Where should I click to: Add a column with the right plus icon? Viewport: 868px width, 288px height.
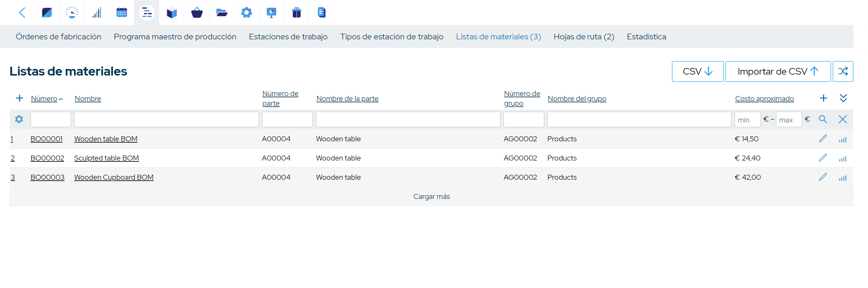pyautogui.click(x=823, y=98)
